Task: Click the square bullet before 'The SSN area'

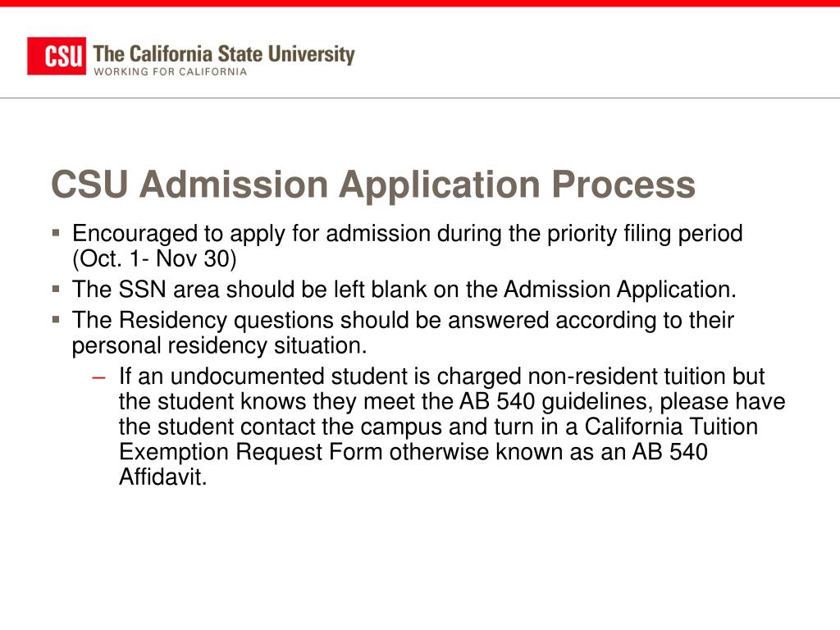Action: click(x=57, y=289)
